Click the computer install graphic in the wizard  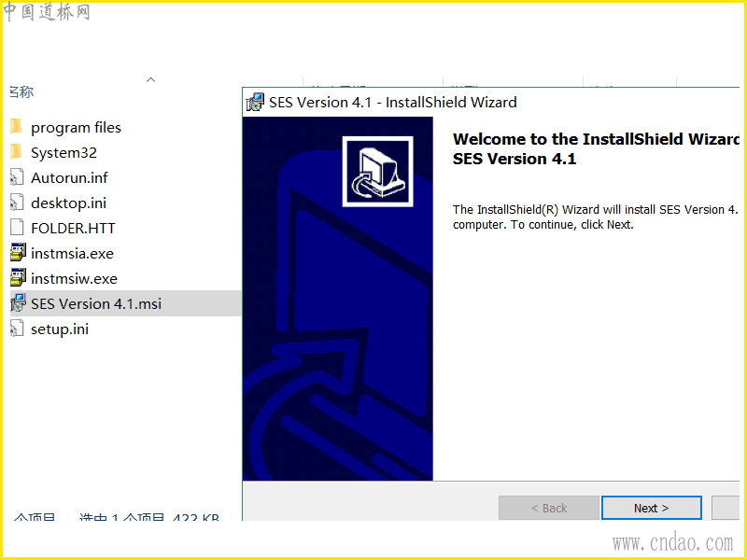pos(378,172)
